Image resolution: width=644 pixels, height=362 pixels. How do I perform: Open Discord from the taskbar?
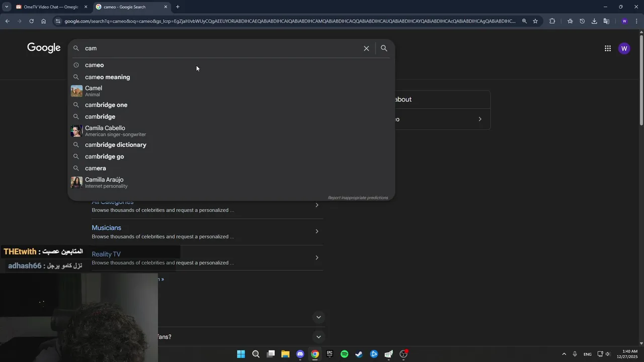point(300,354)
